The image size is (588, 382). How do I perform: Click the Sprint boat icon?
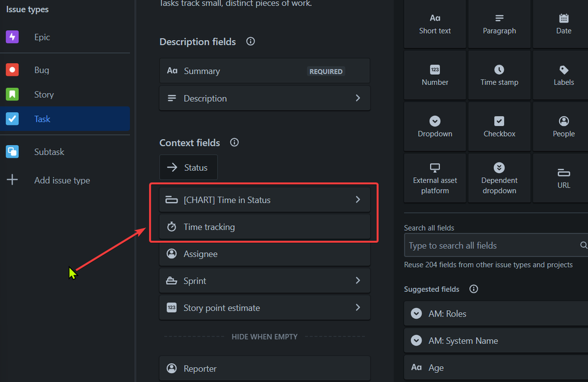point(171,280)
